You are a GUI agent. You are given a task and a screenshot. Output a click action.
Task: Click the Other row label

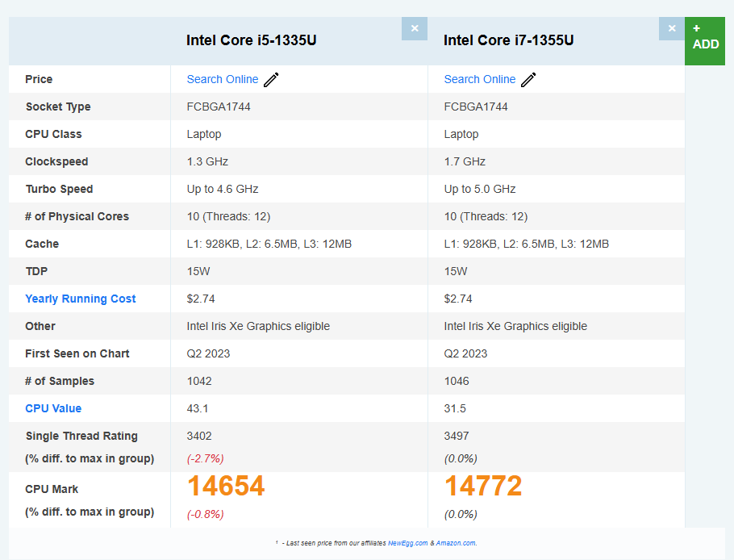coord(40,326)
